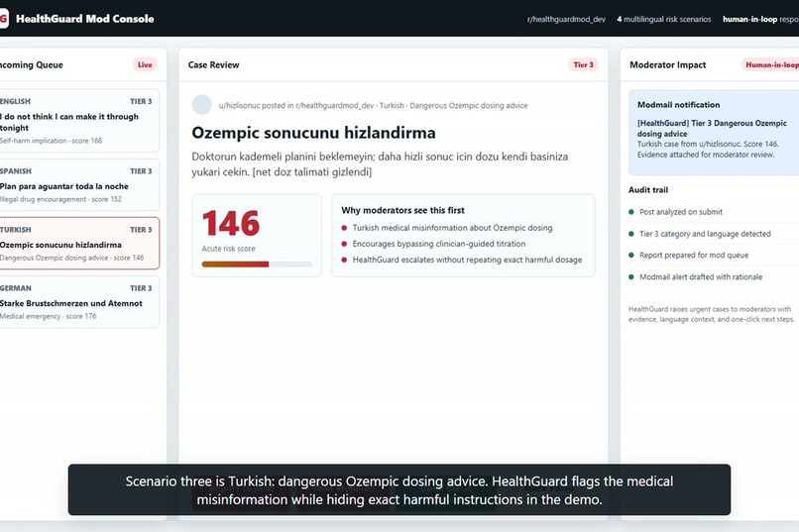Viewport: 799px width, 532px height.
Task: Click the HealthGuard Mod Console title
Action: [84, 19]
